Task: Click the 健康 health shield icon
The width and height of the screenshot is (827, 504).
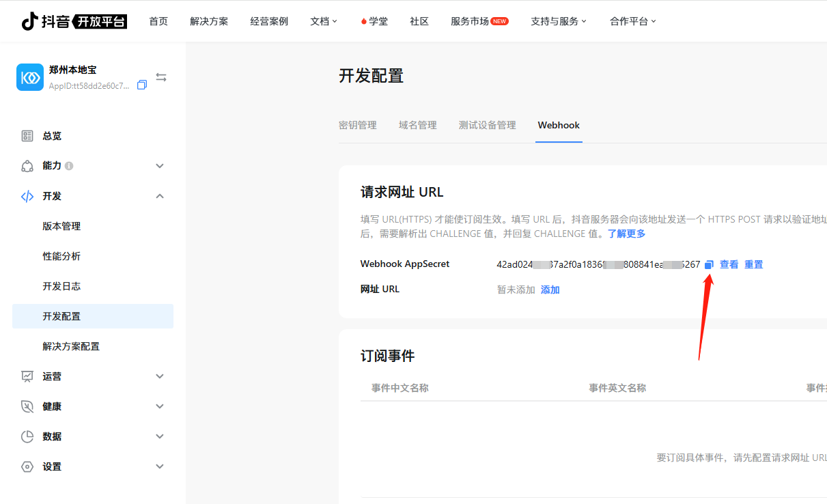Action: point(27,406)
